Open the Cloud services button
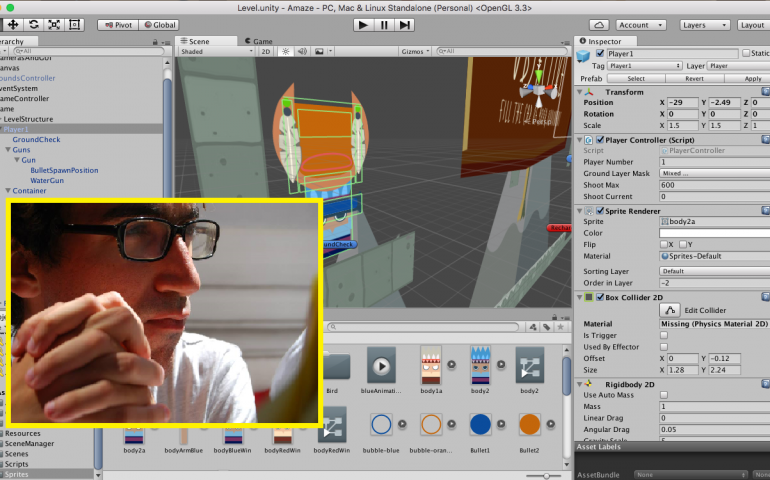The width and height of the screenshot is (770, 480). pos(599,25)
